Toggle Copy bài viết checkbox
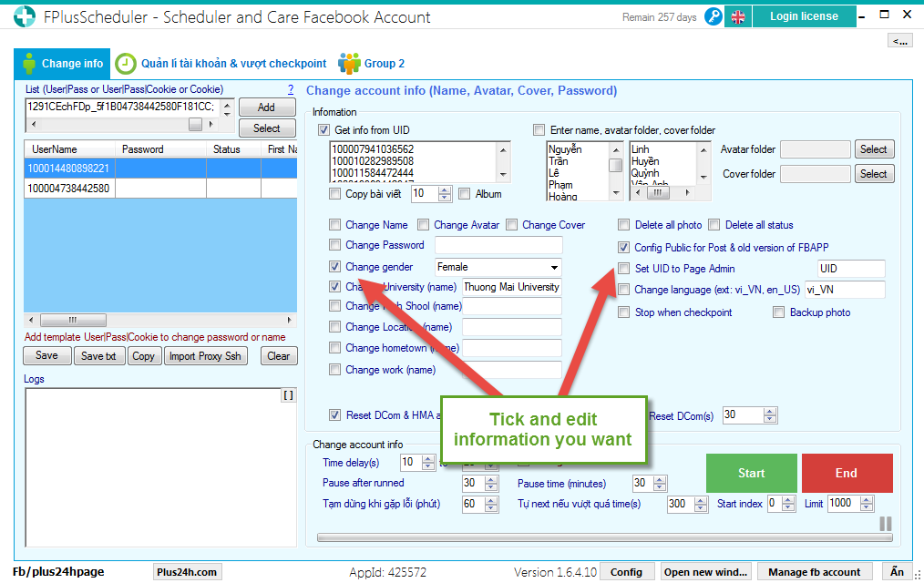924x583 pixels. click(x=334, y=194)
